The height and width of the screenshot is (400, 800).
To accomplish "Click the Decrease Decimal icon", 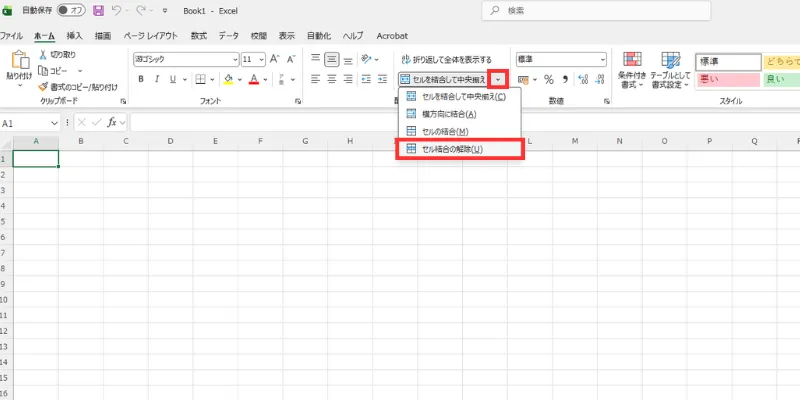I will (600, 80).
